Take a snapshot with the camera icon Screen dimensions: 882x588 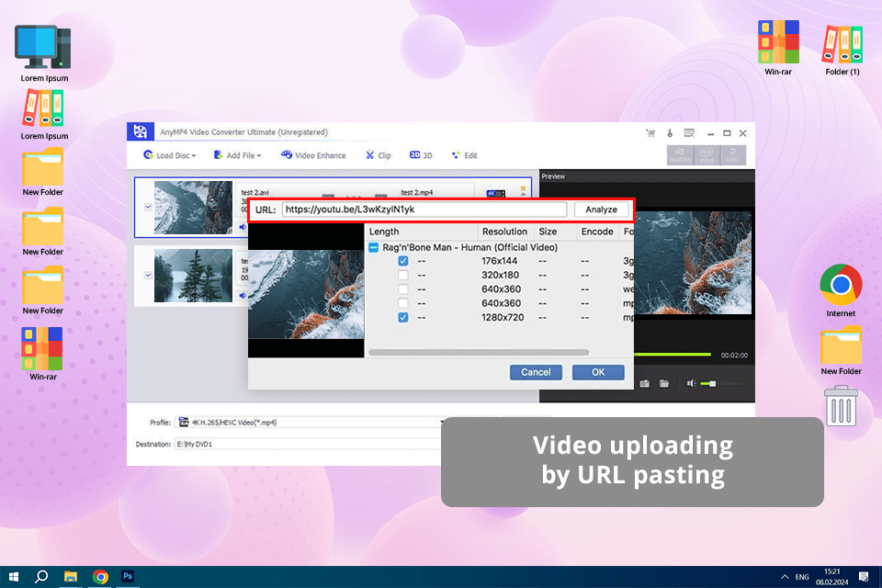pyautogui.click(x=645, y=383)
